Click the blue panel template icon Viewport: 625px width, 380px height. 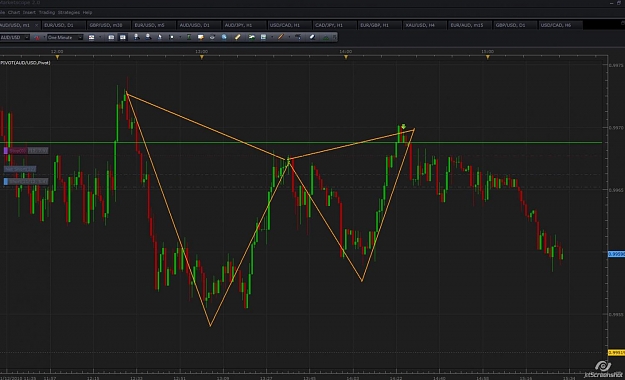(x=263, y=37)
